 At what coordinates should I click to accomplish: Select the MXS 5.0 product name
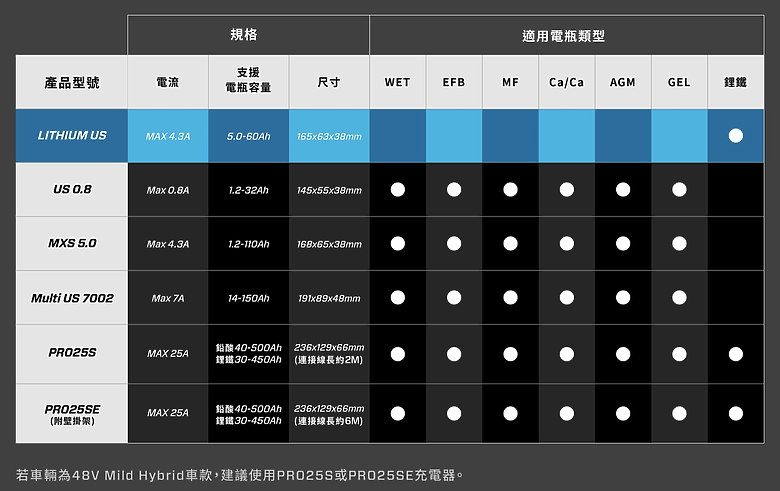72,243
